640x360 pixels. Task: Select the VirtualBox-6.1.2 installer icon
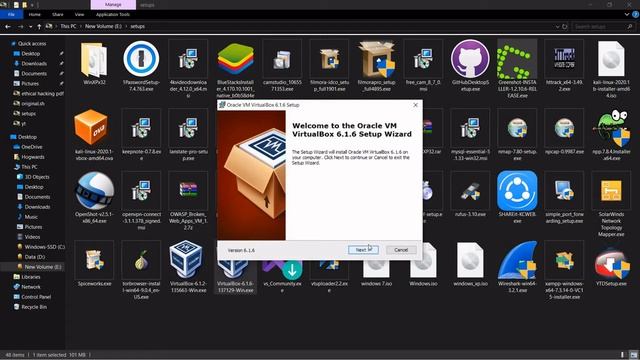click(x=186, y=260)
